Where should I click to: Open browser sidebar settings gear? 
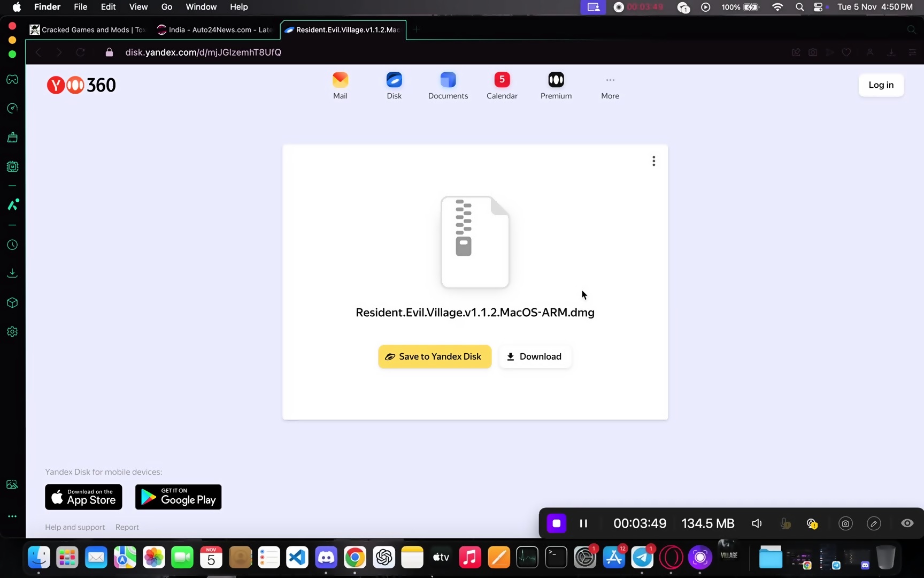click(x=12, y=332)
